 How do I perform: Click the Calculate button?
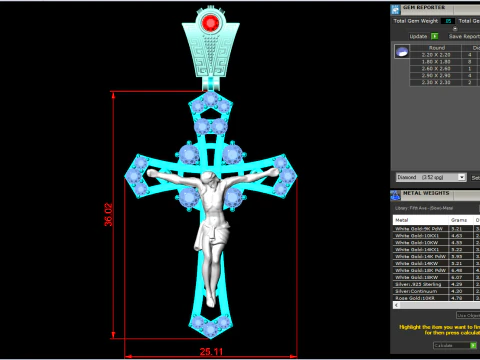[x=455, y=346]
